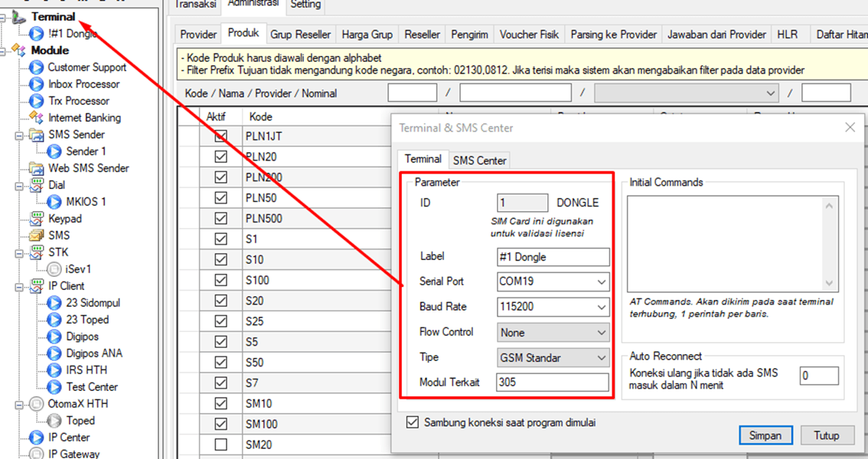Viewport: 868px width, 459px height.
Task: Click the Web SMS Sender icon
Action: 36,168
